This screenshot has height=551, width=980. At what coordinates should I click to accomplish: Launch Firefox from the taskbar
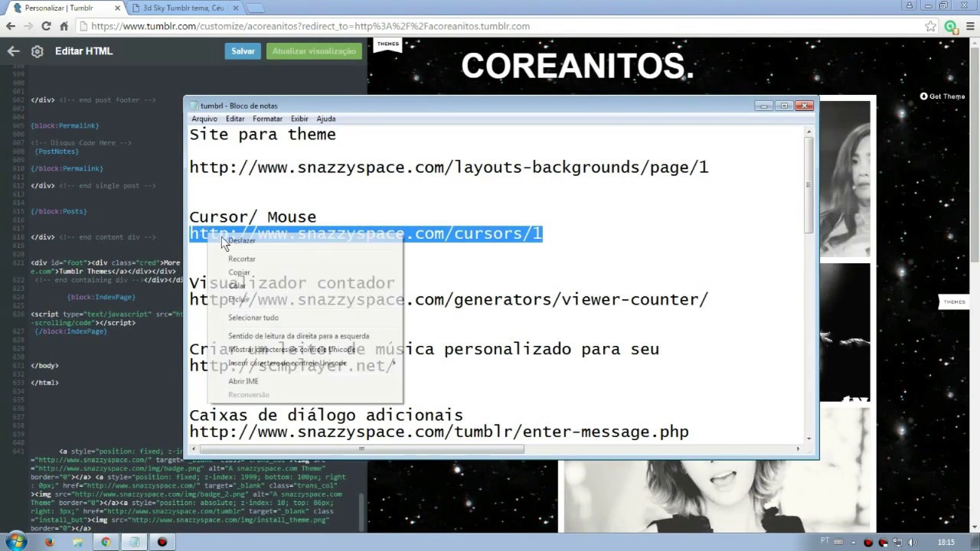49,541
